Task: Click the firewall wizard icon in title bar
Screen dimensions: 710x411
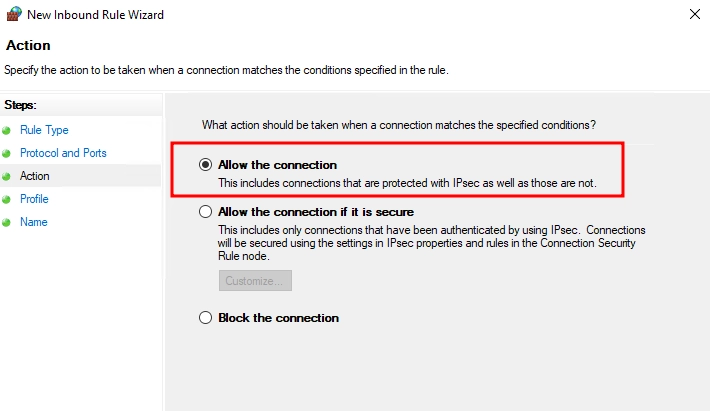Action: (x=13, y=15)
